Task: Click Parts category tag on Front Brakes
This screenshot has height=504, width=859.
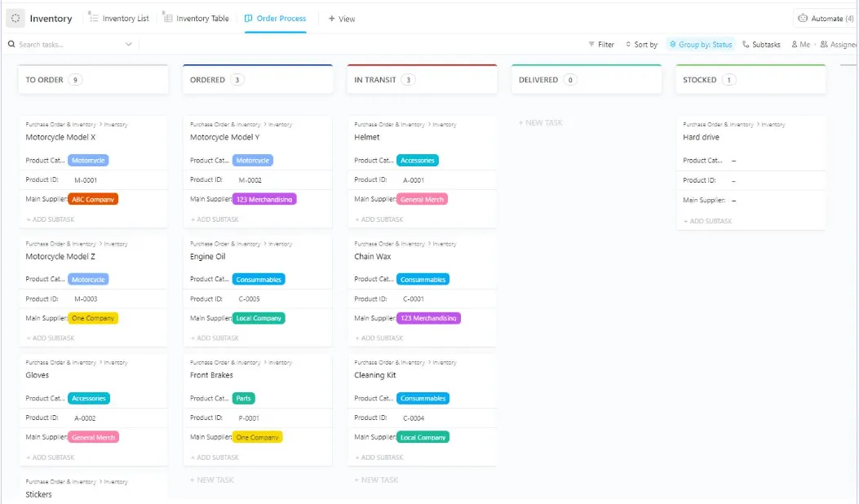Action: click(x=244, y=398)
